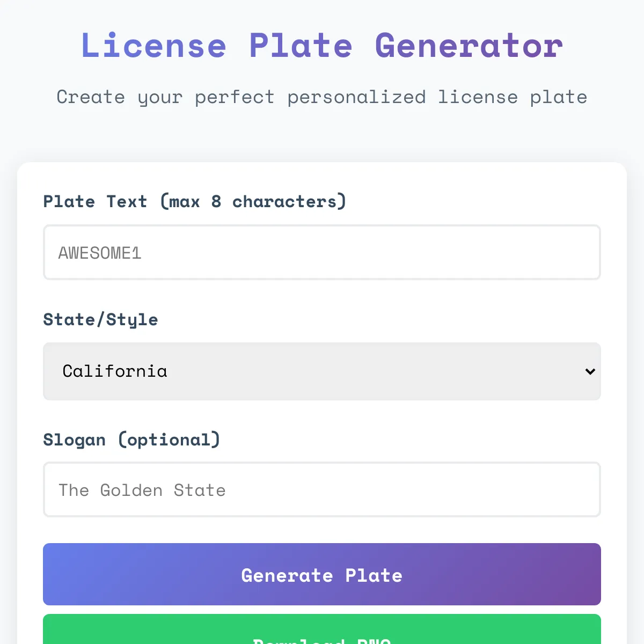Click the subtitle tagline text
This screenshot has height=644, width=644.
tap(322, 97)
